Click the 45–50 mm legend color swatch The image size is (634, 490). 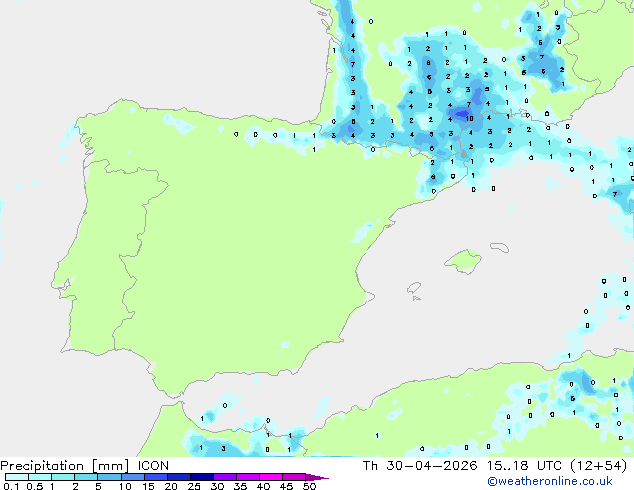pyautogui.click(x=294, y=477)
